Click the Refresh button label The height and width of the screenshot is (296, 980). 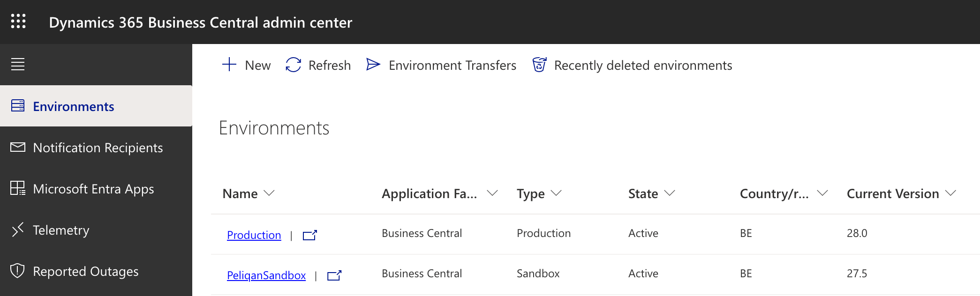click(x=330, y=65)
